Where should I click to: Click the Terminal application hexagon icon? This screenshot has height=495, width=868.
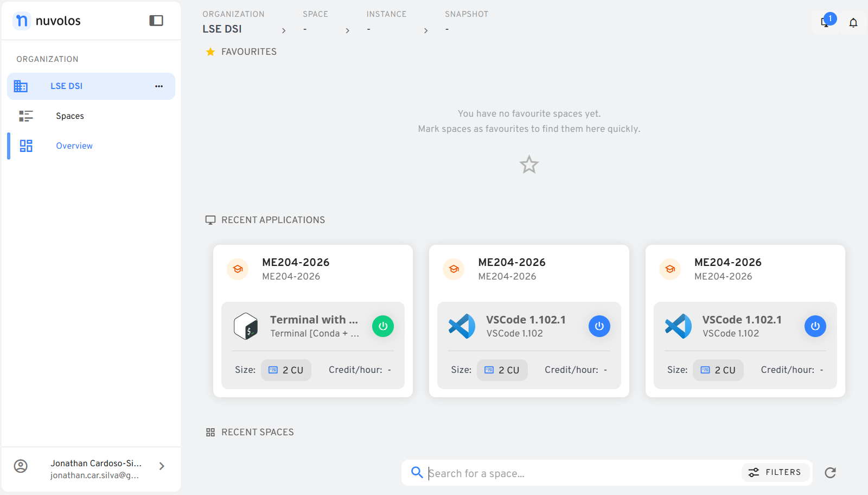pyautogui.click(x=246, y=326)
